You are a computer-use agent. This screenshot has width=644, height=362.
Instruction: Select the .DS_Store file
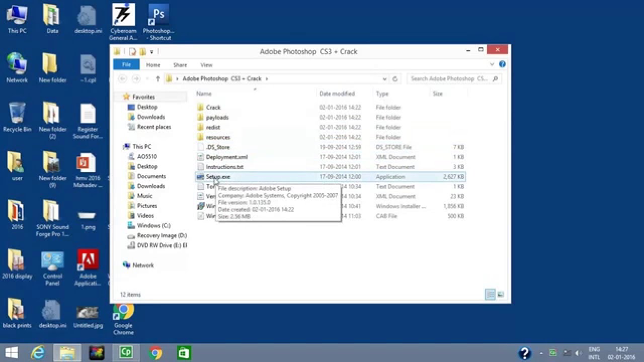(x=217, y=147)
